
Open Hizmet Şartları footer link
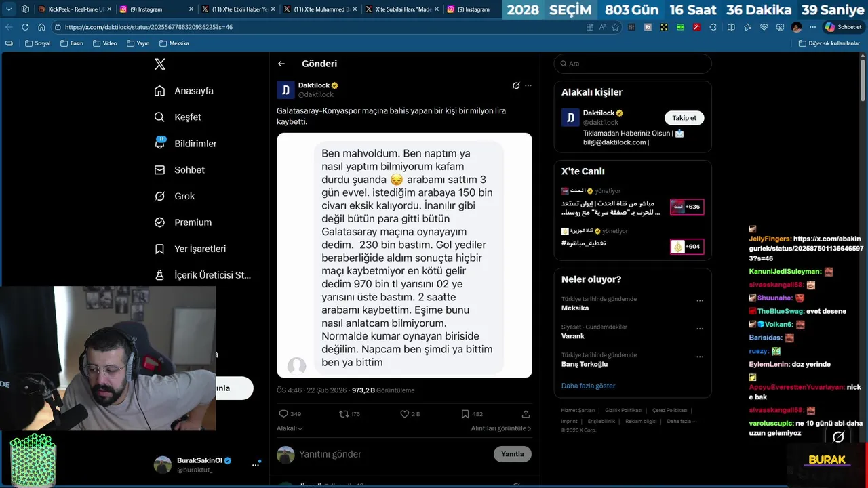point(578,411)
